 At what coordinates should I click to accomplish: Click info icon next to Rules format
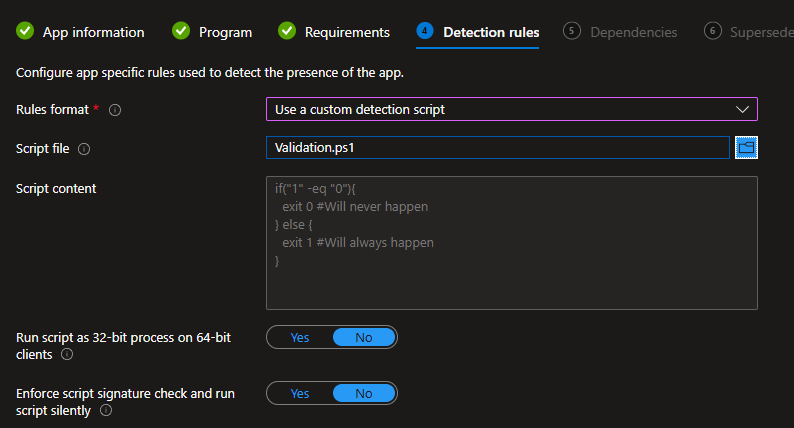tap(114, 110)
